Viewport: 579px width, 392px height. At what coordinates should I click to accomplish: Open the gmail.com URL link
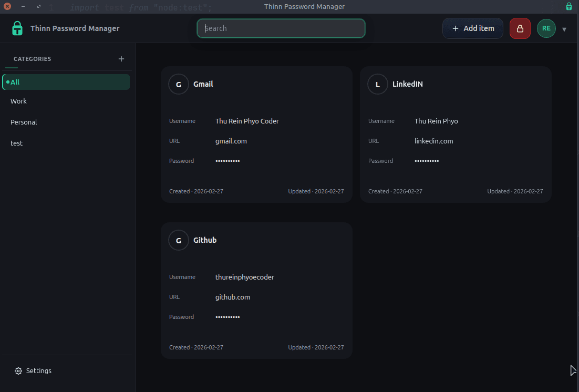pyautogui.click(x=231, y=141)
